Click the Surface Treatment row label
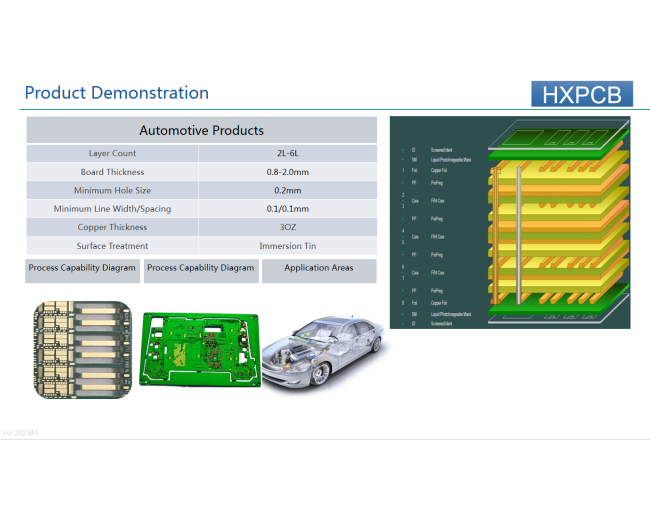Screen dimensions: 650x510 (x=112, y=246)
